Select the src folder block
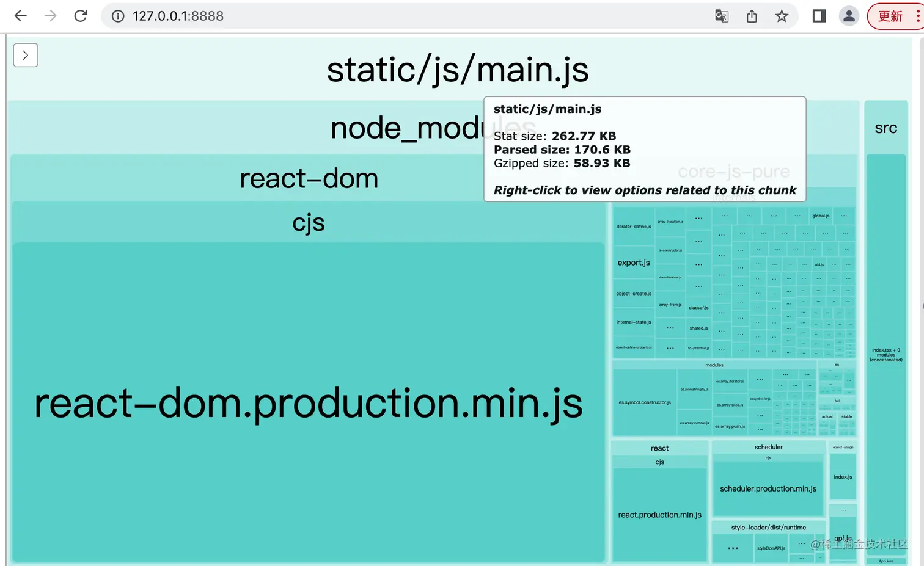The width and height of the screenshot is (924, 566). (886, 128)
